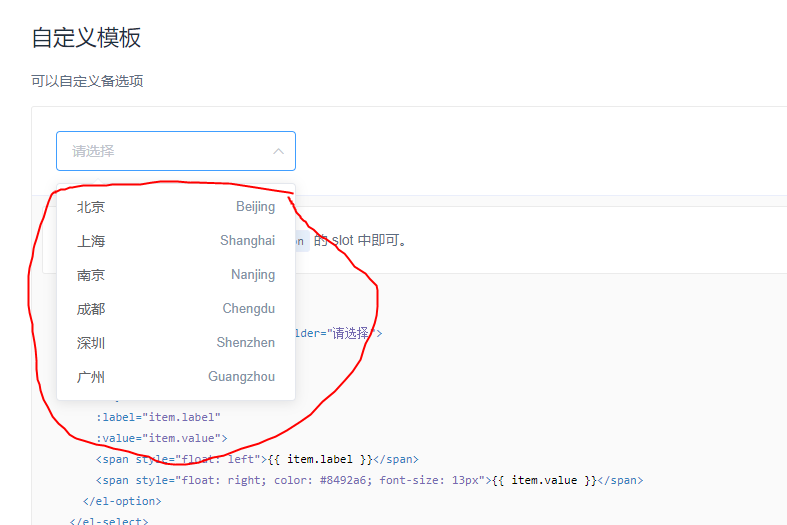Select 北京 Beijing option
This screenshot has height=525, width=787.
(x=176, y=207)
